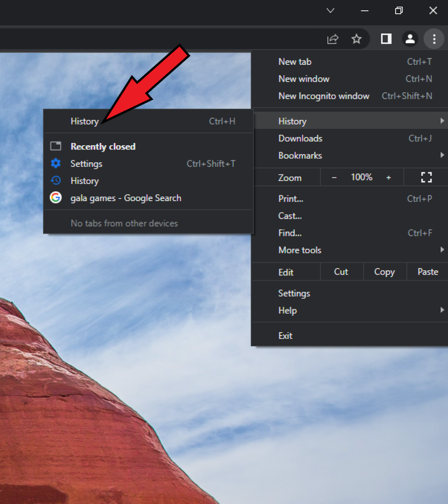Screen dimensions: 448x504
Task: Open Downloads from the menu
Action: tap(350, 138)
